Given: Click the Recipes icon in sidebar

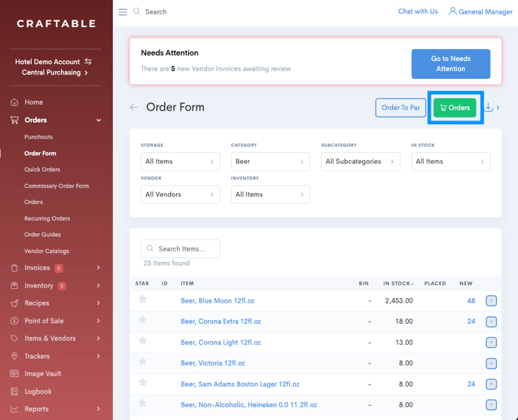Looking at the screenshot, I should pyautogui.click(x=14, y=303).
